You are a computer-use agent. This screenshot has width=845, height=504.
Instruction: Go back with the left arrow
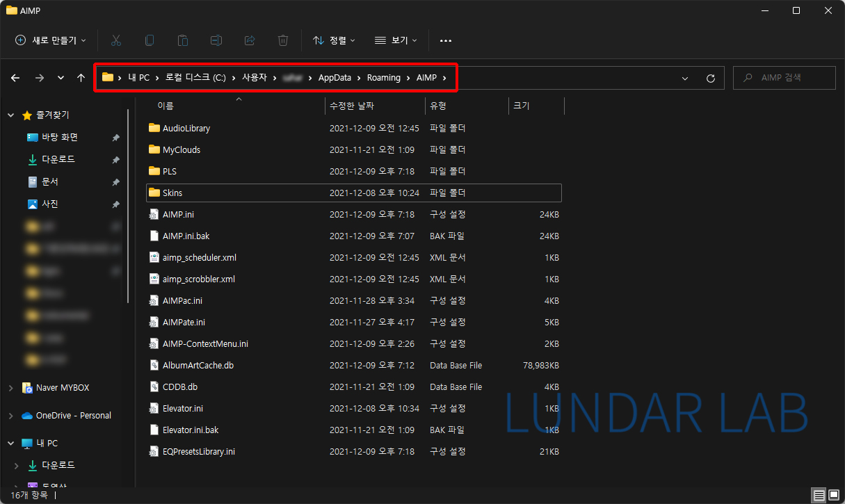15,78
